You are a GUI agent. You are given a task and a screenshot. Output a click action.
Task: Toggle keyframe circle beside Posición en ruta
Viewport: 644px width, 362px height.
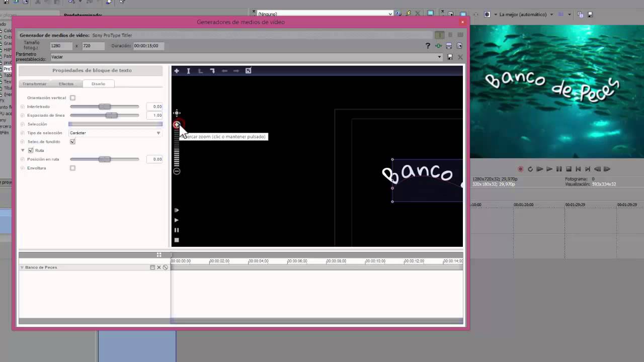[x=23, y=159]
